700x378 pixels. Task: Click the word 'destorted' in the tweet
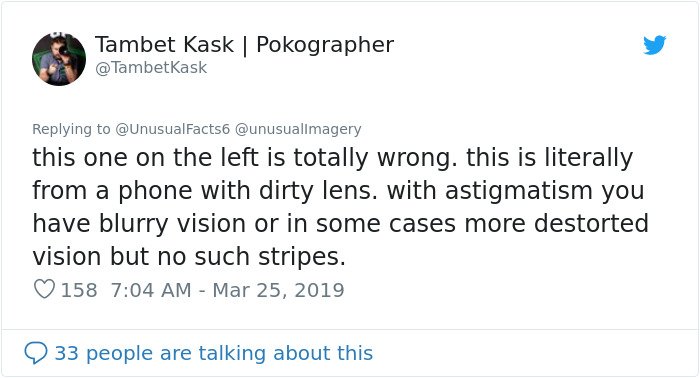591,223
